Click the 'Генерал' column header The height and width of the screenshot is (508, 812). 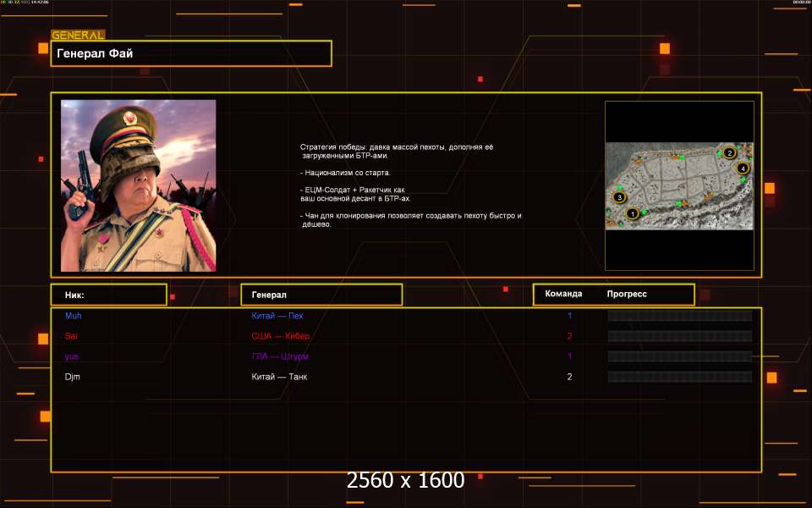(x=321, y=295)
